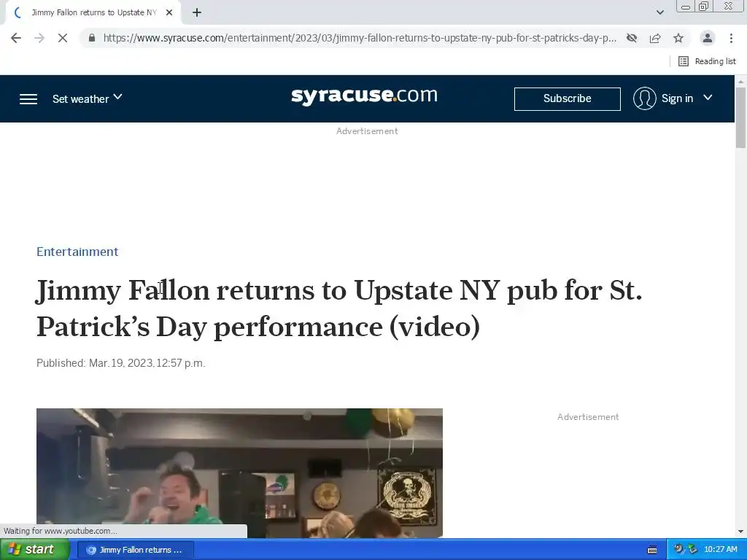Click the page scrollbar thumb
747x560 pixels.
point(740,117)
